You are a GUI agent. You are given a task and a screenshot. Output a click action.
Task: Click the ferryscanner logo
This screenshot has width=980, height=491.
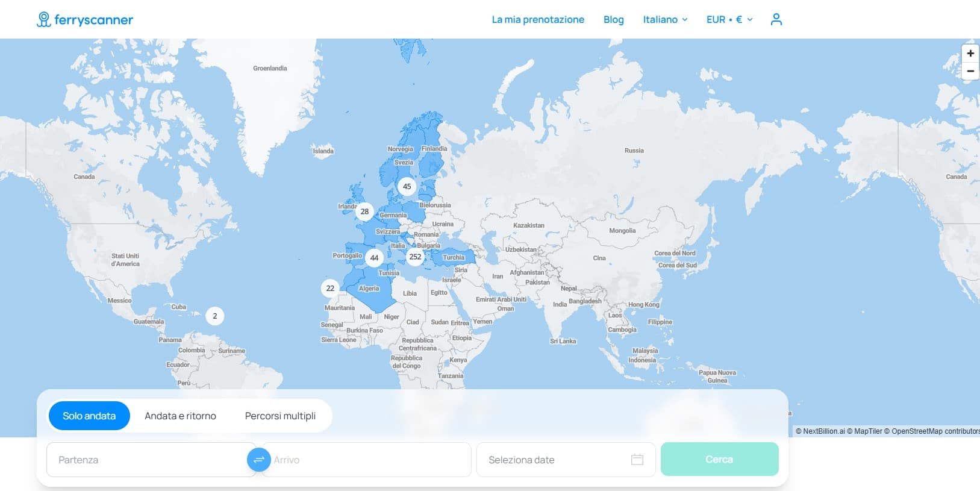85,20
